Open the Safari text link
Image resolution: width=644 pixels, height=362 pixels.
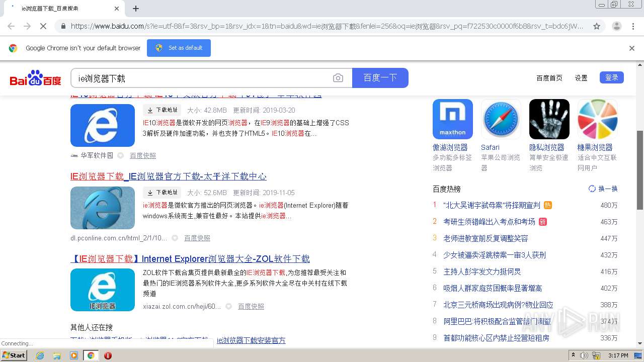point(490,147)
